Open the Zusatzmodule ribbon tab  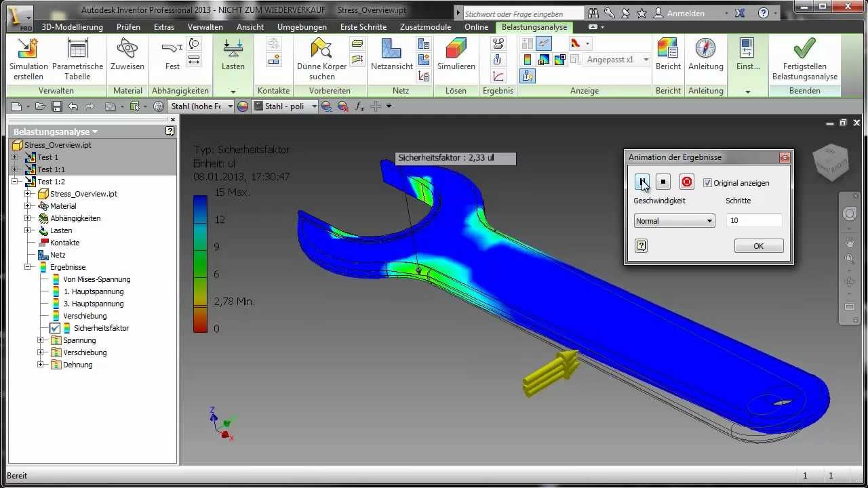point(425,27)
